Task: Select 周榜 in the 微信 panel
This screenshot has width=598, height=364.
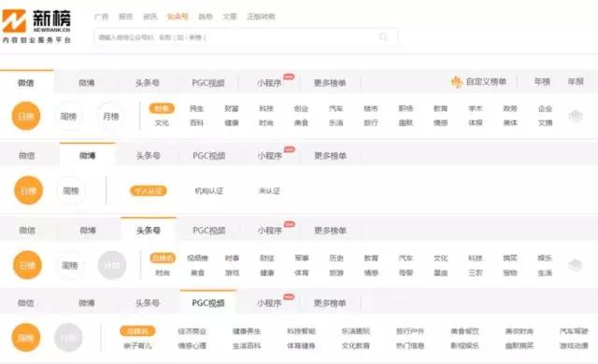Action: (68, 116)
